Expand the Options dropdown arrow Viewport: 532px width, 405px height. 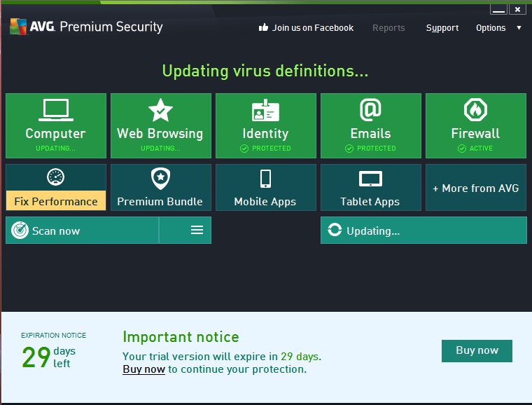519,28
